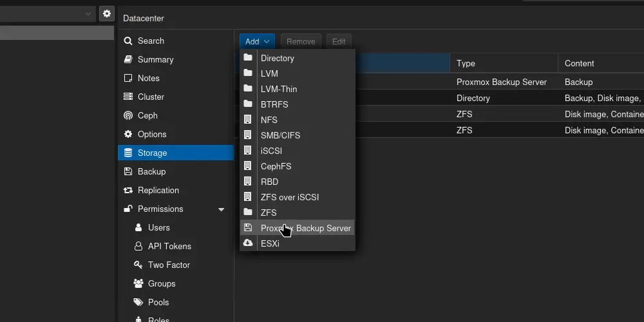The width and height of the screenshot is (644, 322).
Task: Click the BTRFS folder icon
Action: pyautogui.click(x=248, y=104)
